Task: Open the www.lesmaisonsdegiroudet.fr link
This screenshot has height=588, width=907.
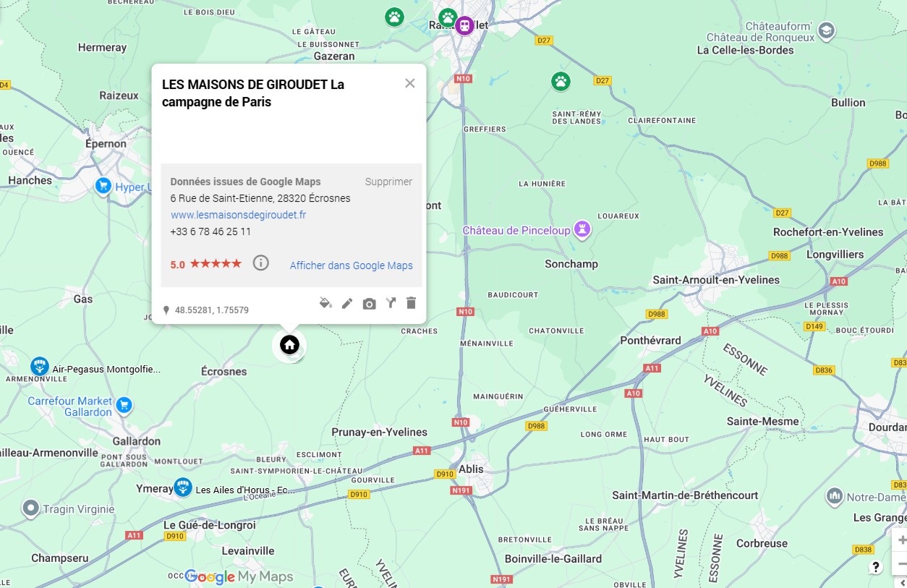Action: [x=239, y=215]
